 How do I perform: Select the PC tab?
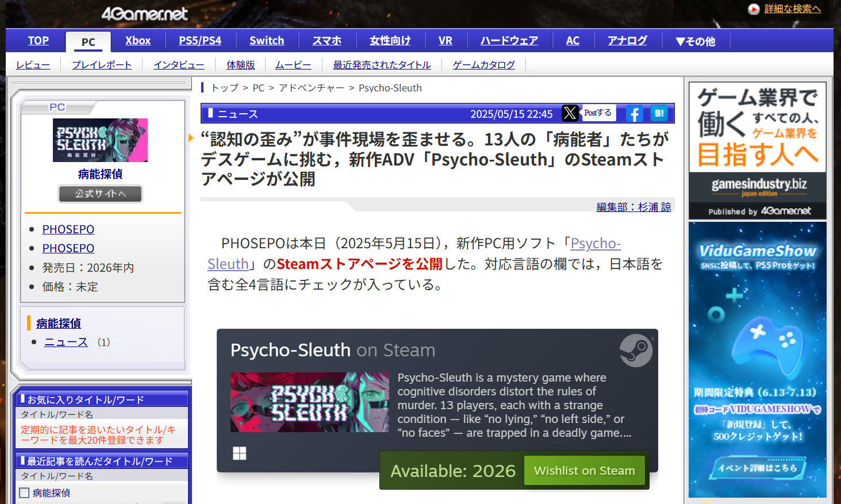[x=88, y=42]
